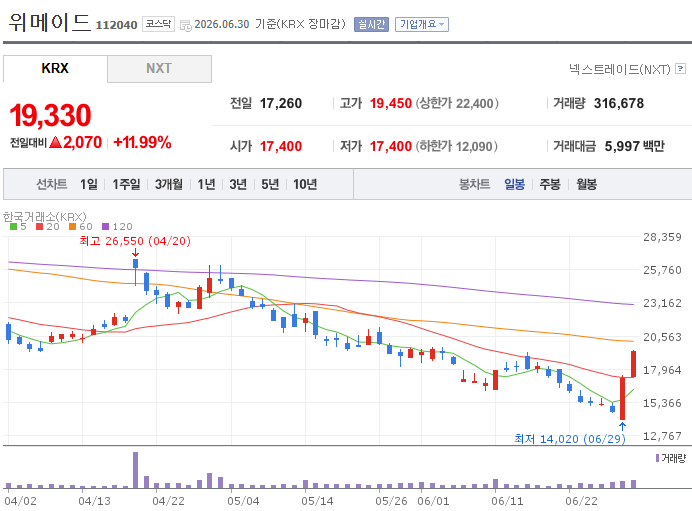Click the 05/04 date axis label
Viewport: 692px width, 511px height.
coord(243,501)
